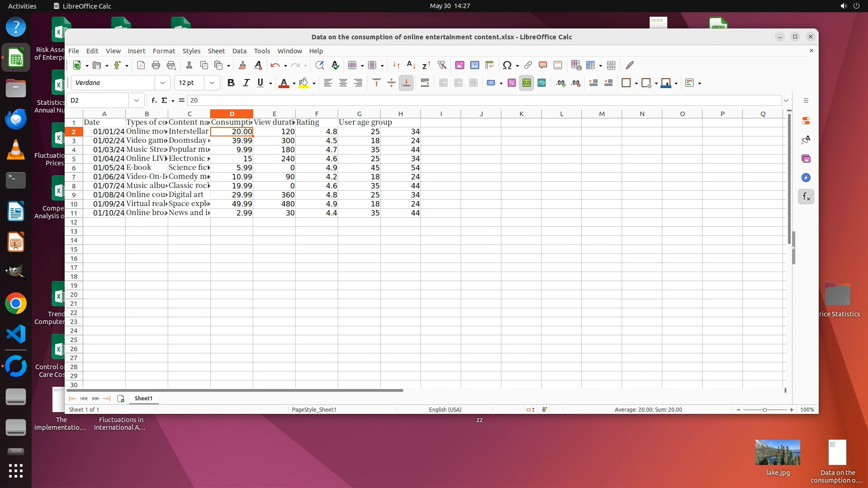The height and width of the screenshot is (488, 868).
Task: Toggle italic formatting
Action: pos(246,83)
